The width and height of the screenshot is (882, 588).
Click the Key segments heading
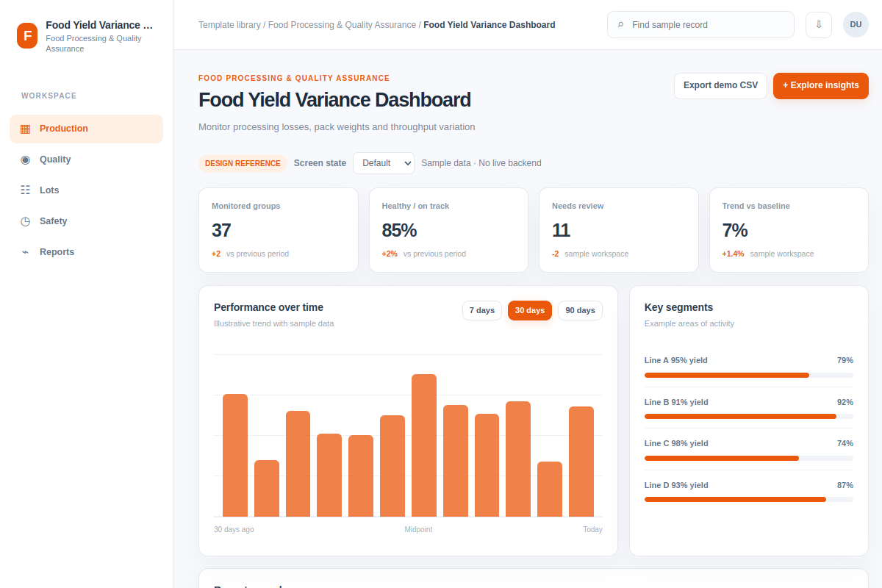(678, 307)
